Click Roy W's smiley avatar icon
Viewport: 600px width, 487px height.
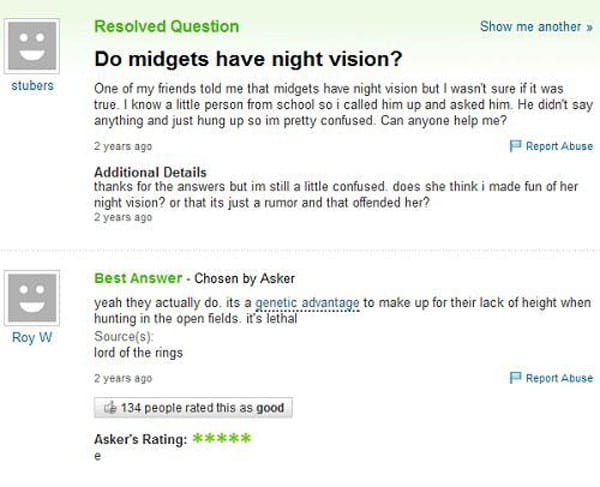click(x=33, y=296)
